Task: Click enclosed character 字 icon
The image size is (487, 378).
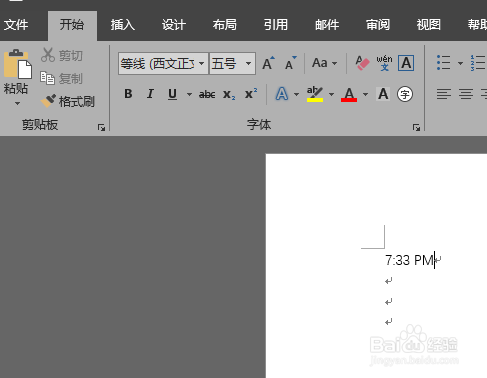Action: point(405,94)
